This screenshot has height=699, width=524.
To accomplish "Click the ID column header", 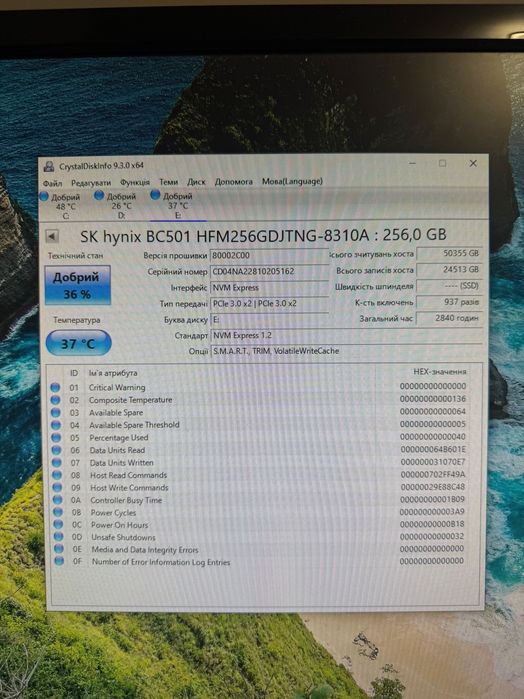I will (74, 373).
